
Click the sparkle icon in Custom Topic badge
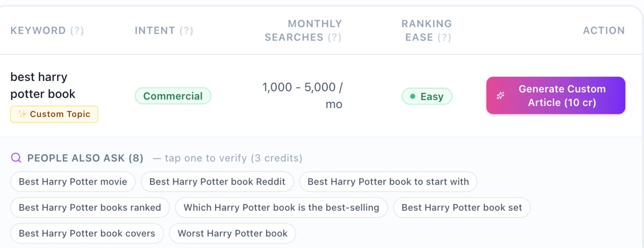[x=22, y=115]
